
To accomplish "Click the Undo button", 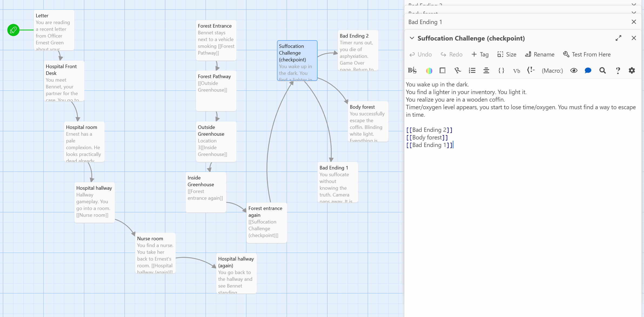I will tap(421, 54).
